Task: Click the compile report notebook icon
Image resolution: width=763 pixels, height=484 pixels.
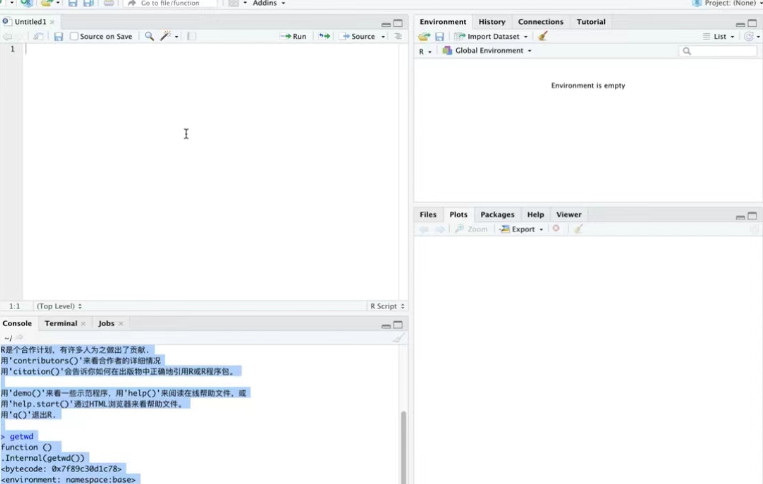Action: tap(192, 36)
